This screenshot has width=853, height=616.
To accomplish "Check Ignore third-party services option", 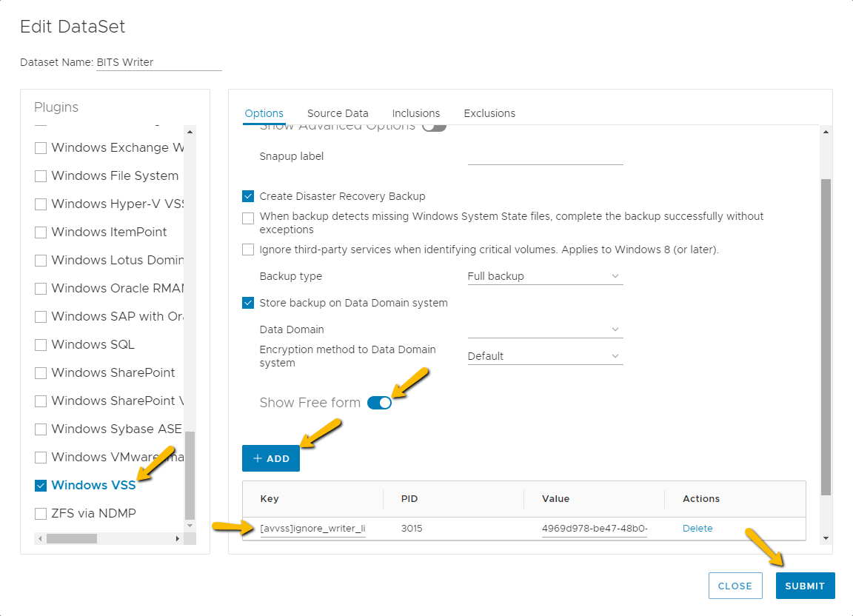I will [248, 250].
